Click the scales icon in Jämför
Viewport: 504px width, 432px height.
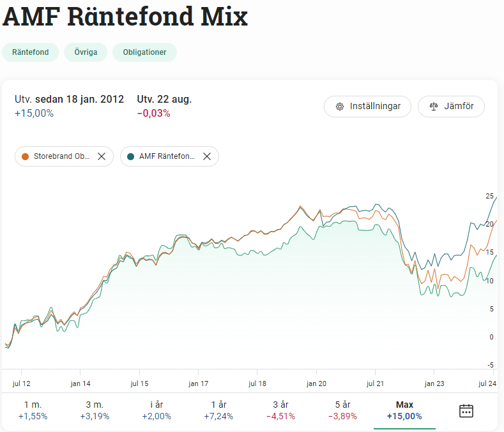[434, 107]
